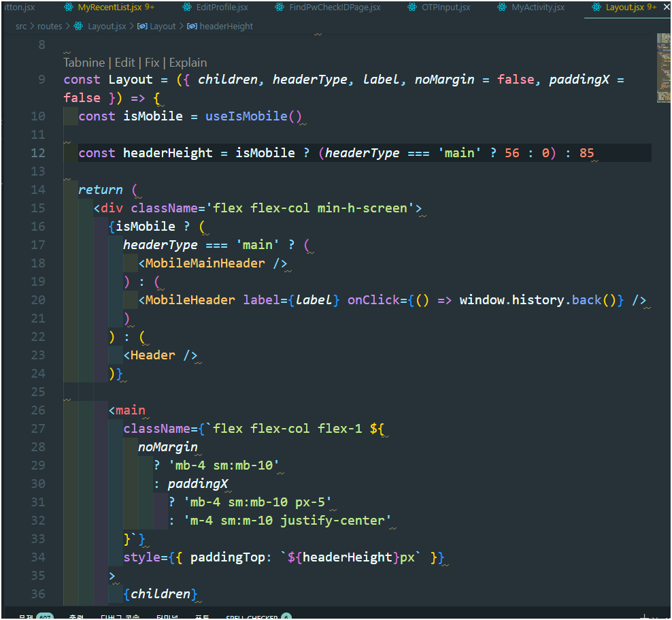Click the React icon on FindPwCheckIDPage.jsx tab
Image resolution: width=672 pixels, height=620 pixels.
click(x=280, y=7)
